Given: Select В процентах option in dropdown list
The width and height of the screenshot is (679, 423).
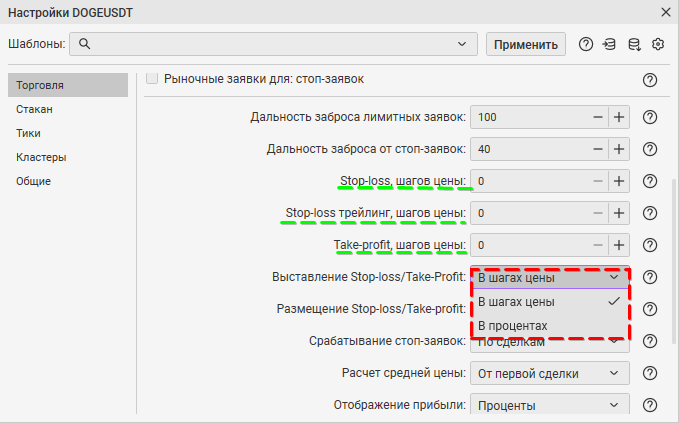Looking at the screenshot, I should (513, 327).
